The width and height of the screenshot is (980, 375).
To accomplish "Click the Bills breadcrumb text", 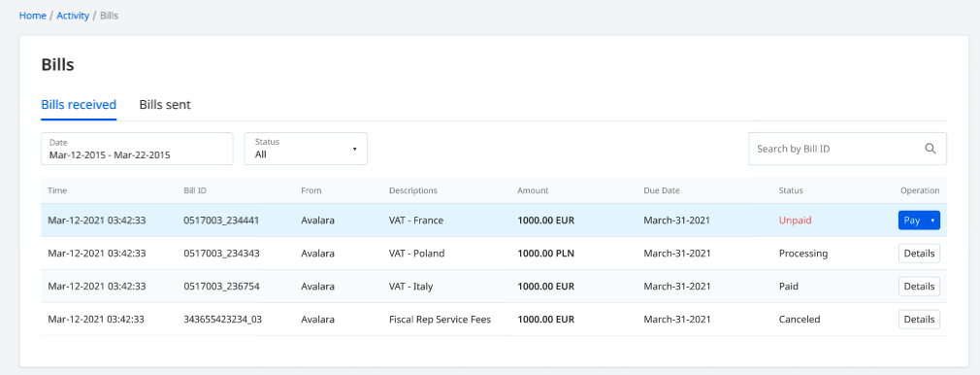I will (x=110, y=16).
